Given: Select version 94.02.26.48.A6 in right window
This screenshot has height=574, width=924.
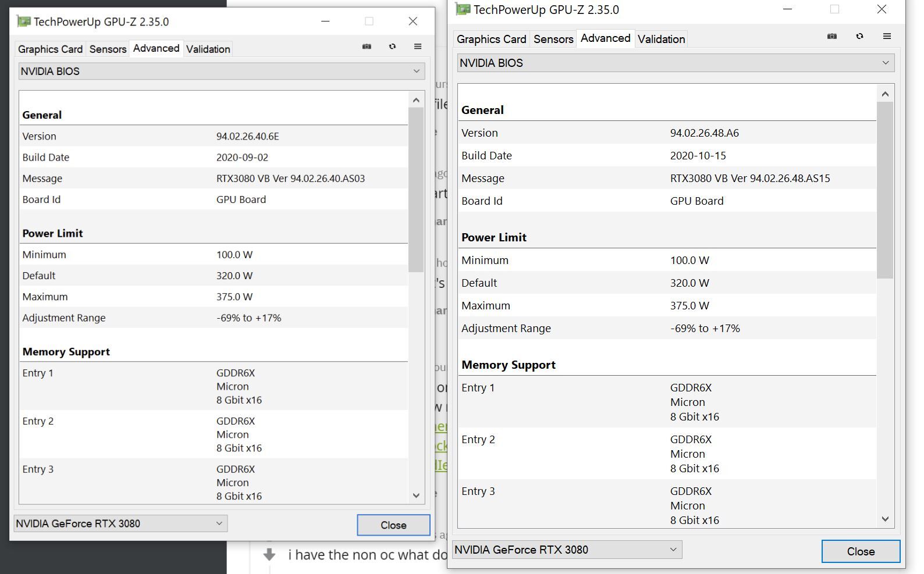Looking at the screenshot, I should pyautogui.click(x=705, y=133).
